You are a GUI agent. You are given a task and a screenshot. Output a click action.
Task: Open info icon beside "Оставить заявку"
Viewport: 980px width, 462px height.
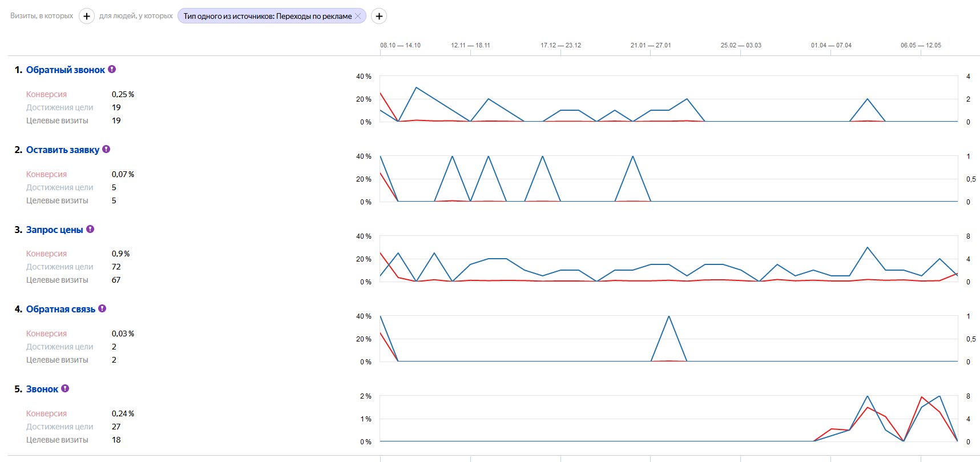106,149
